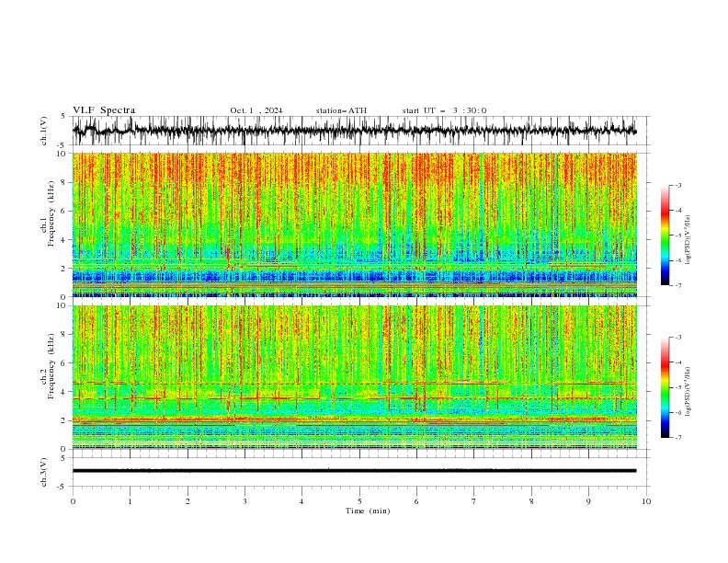Click the "4" kHz tick on ch.2 frequency axis
This screenshot has height=563, width=728.
point(63,392)
